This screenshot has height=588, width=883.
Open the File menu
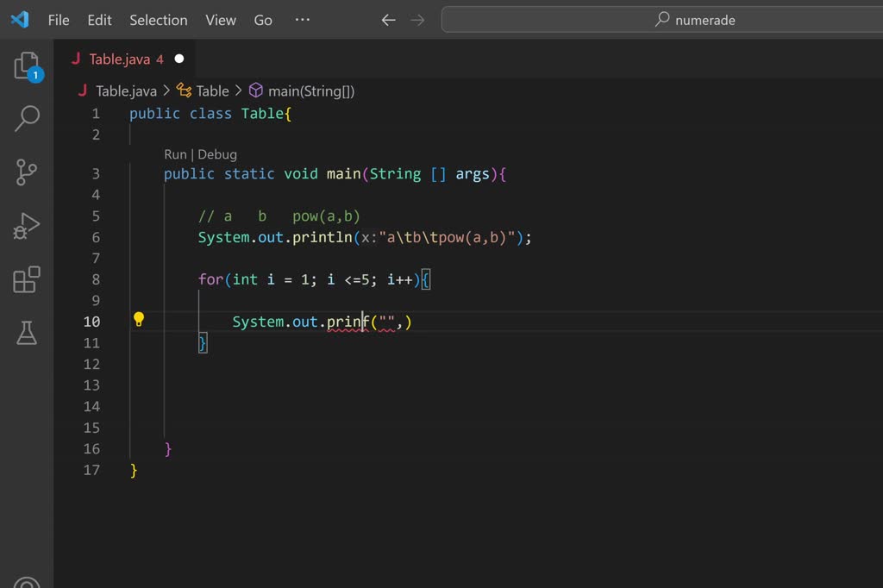click(x=59, y=20)
